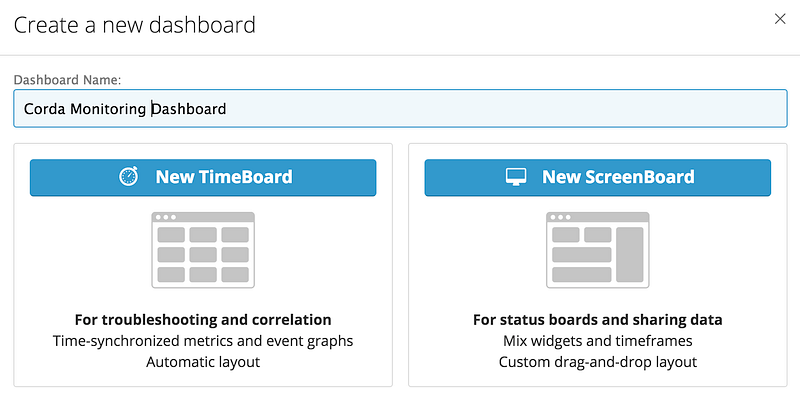The image size is (800, 416).
Task: Click the tall sidebar block in ScreenBoard illustration
Action: (x=629, y=254)
